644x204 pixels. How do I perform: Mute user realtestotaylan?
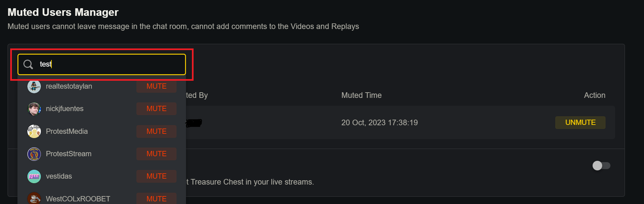tap(156, 86)
